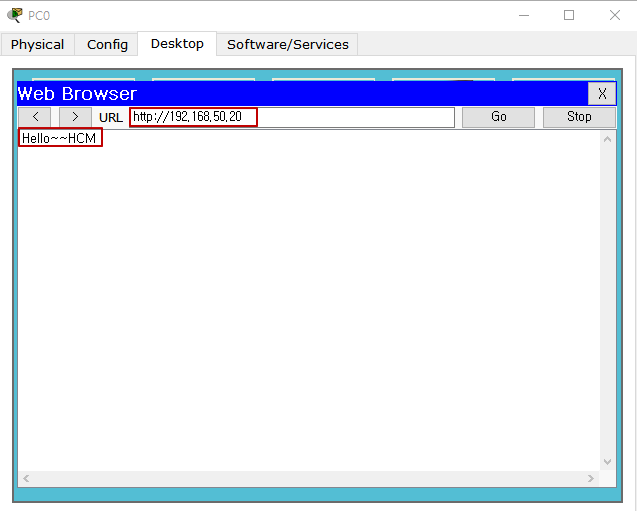Click the URL input field

292,117
